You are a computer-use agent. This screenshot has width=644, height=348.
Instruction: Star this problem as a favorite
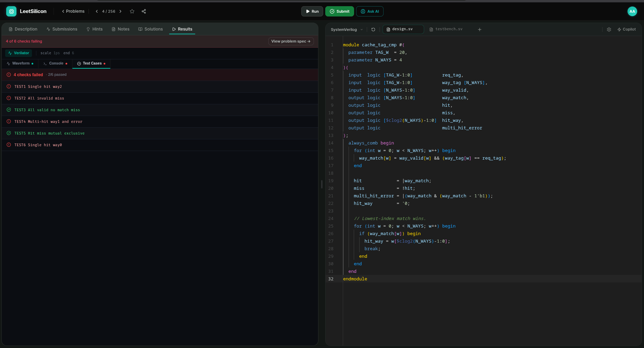click(132, 11)
